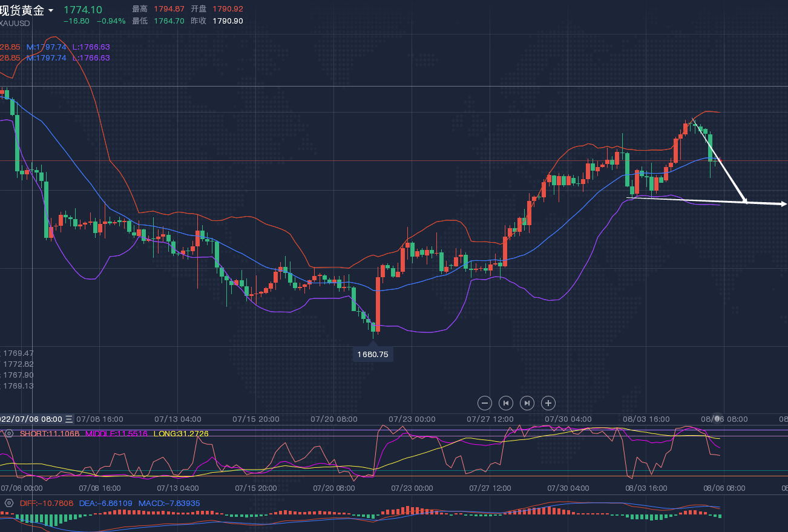Select the MIDDLE:11.5516 indicator label

coord(116,433)
